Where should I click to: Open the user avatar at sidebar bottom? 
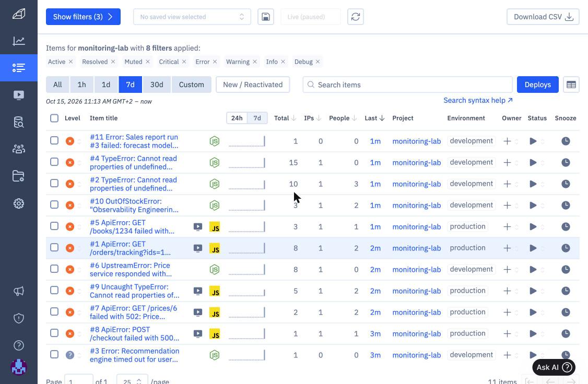pos(19,367)
